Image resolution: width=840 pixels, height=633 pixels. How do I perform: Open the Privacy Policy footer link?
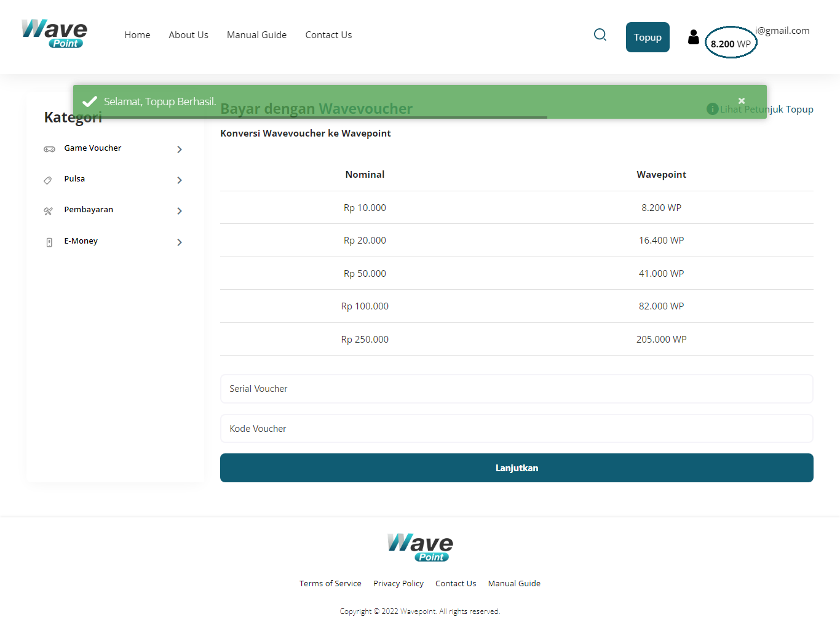click(398, 584)
